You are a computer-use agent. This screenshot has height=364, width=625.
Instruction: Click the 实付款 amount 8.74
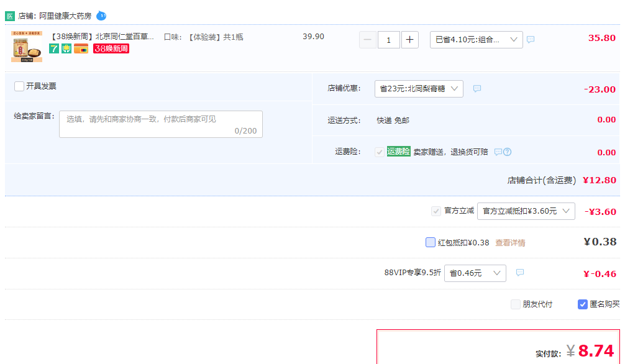(x=596, y=351)
